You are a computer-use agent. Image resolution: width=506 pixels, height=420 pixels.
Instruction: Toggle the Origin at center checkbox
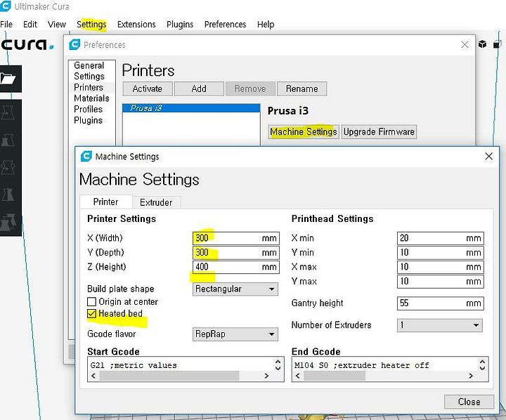point(91,301)
